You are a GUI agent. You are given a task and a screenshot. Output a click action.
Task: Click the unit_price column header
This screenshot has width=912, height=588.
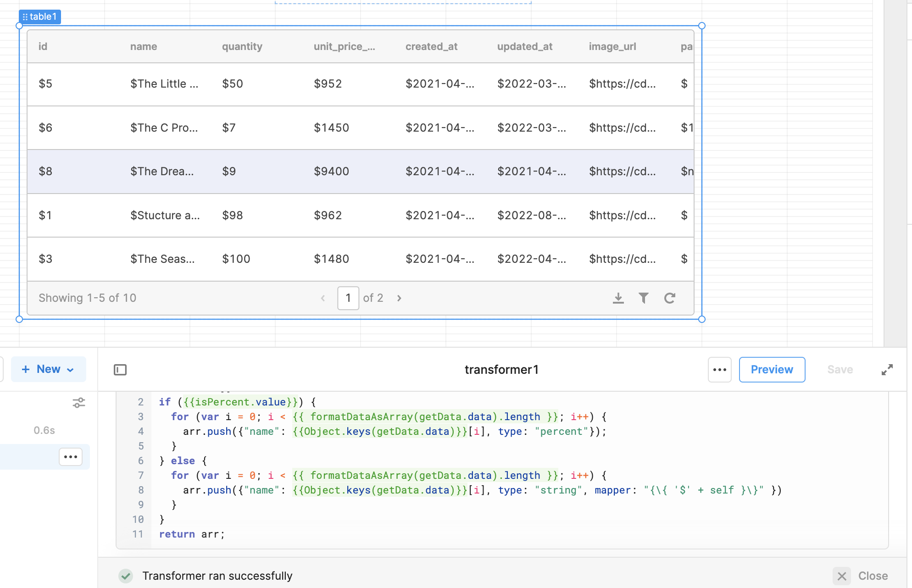[x=345, y=46]
